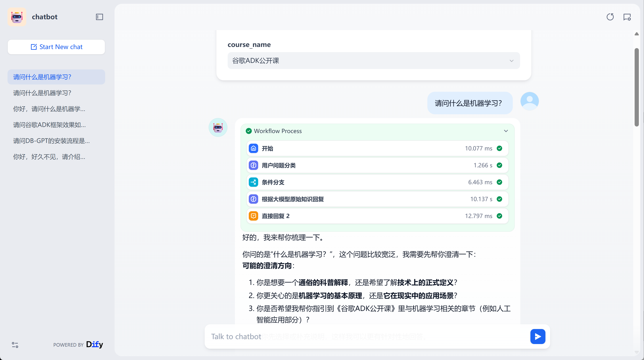Click the 根据大模型原始知识回复 node icon
The image size is (644, 360).
point(253,199)
